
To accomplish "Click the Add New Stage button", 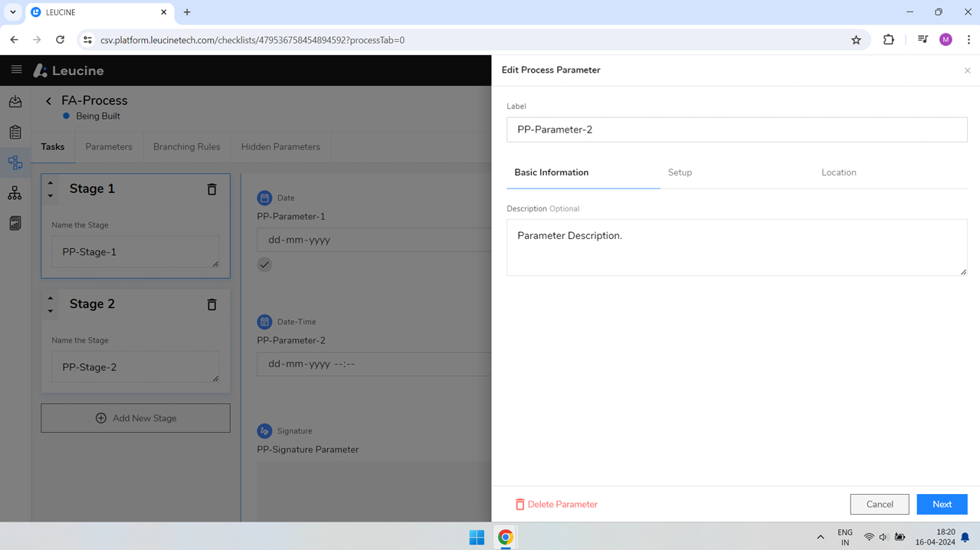I will (135, 417).
